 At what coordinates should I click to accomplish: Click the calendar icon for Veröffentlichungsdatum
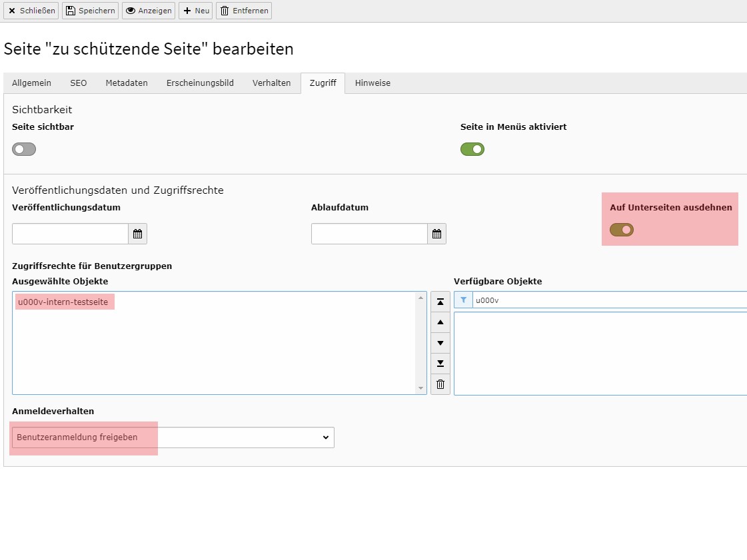point(137,234)
